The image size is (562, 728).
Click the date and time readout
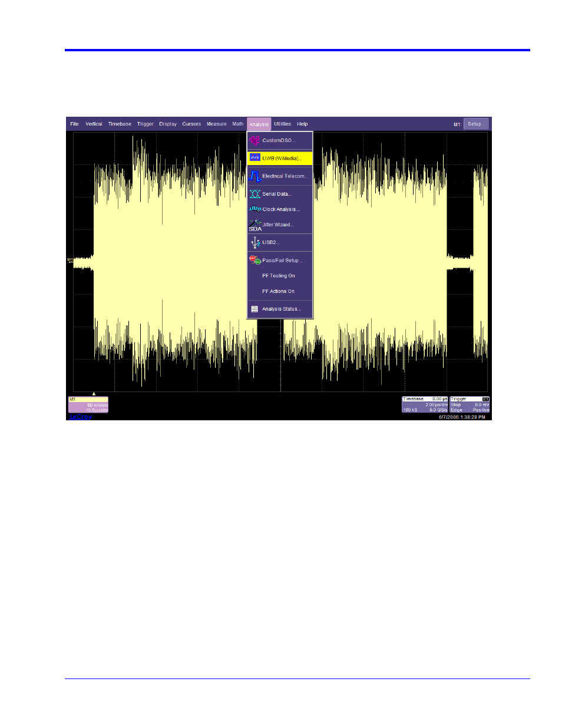462,417
